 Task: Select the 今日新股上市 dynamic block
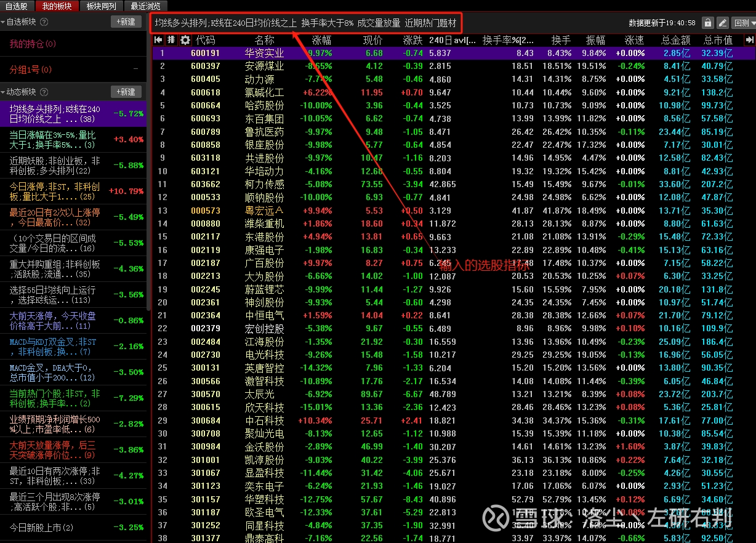pos(41,528)
